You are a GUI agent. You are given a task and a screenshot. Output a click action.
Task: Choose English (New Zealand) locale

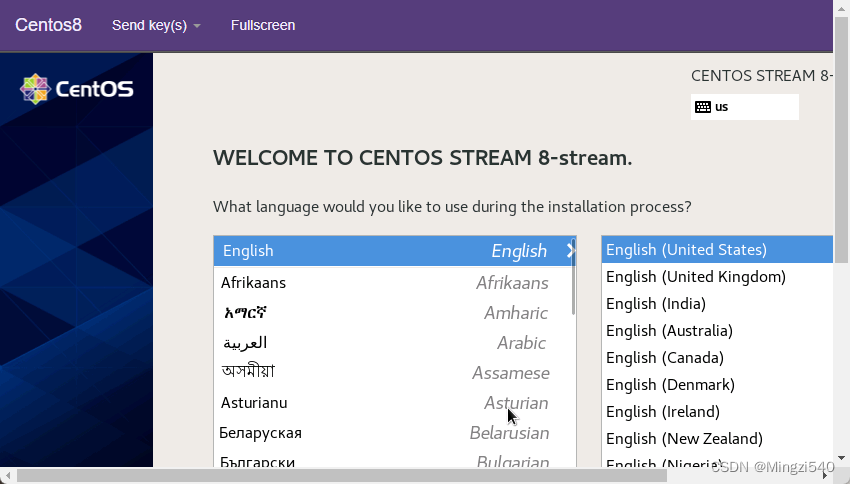717,438
